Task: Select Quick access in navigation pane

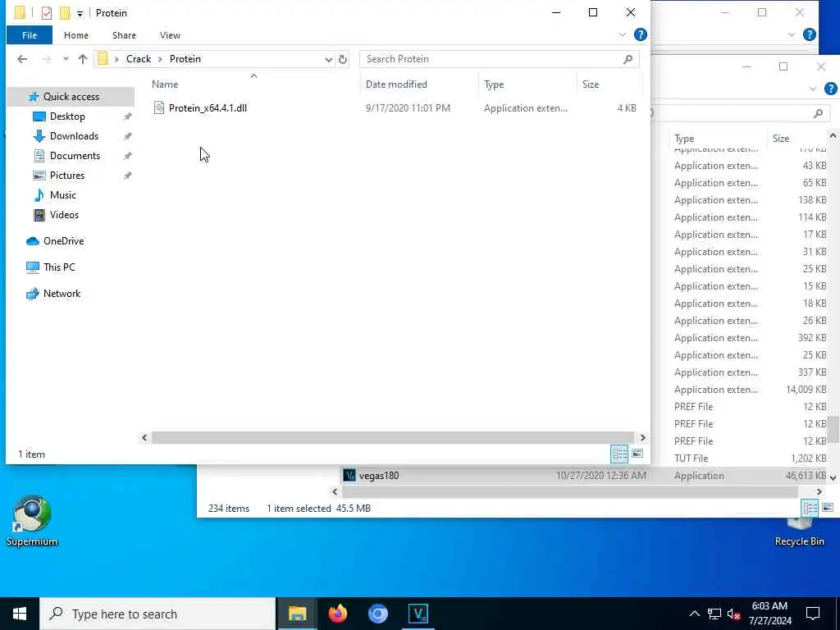Action: 71,97
